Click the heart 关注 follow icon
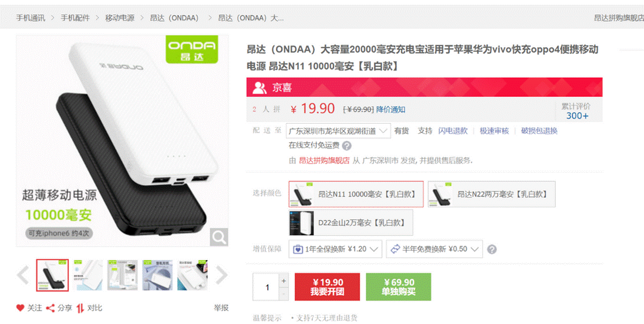 [x=20, y=308]
